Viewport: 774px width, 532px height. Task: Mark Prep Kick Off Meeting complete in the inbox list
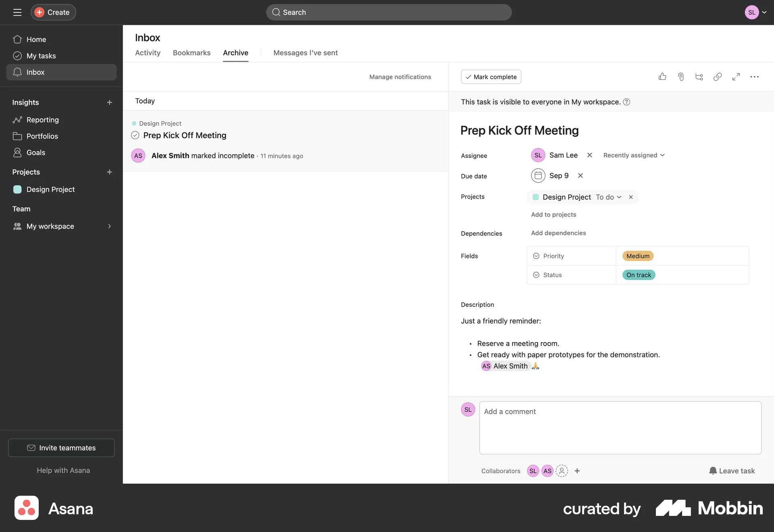[135, 135]
